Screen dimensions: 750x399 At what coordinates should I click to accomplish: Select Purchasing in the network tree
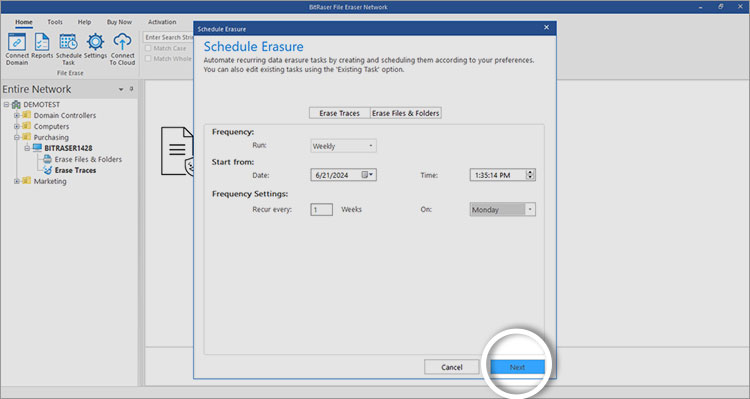51,137
